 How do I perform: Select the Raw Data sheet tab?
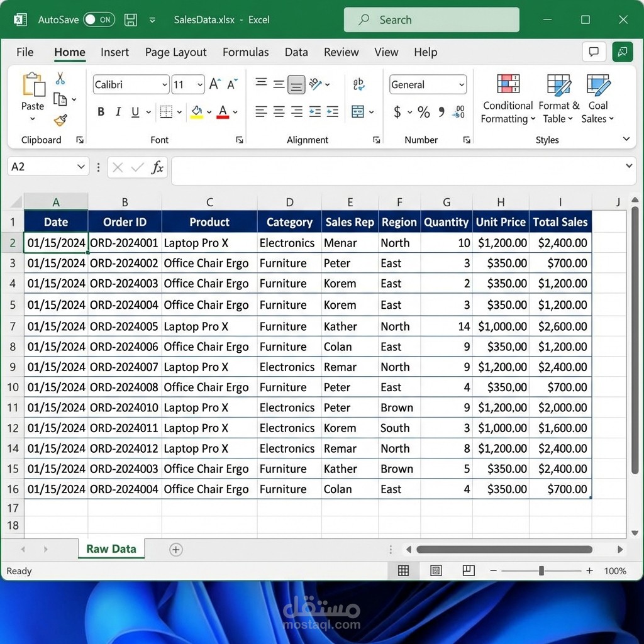click(x=111, y=549)
